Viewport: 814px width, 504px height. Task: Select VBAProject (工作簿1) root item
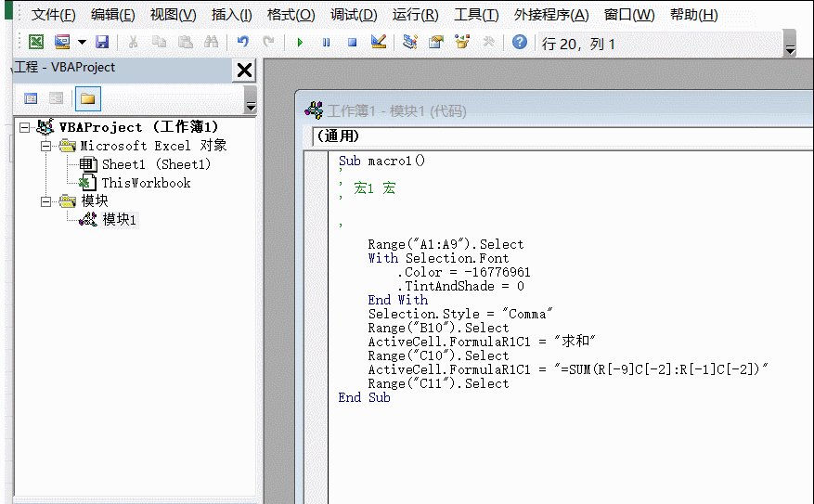click(138, 127)
